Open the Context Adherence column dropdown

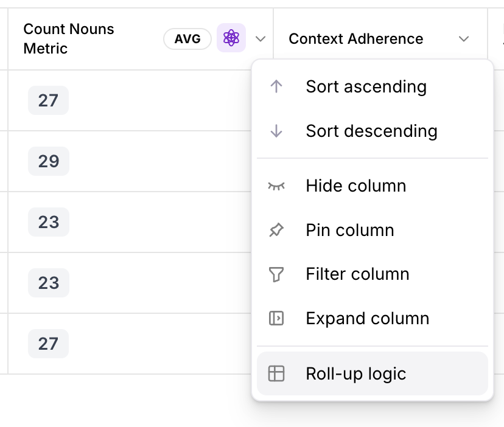coord(464,38)
